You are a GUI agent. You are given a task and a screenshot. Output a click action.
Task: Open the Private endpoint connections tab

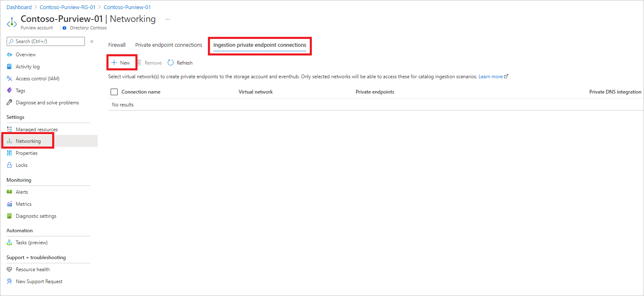[x=169, y=45]
